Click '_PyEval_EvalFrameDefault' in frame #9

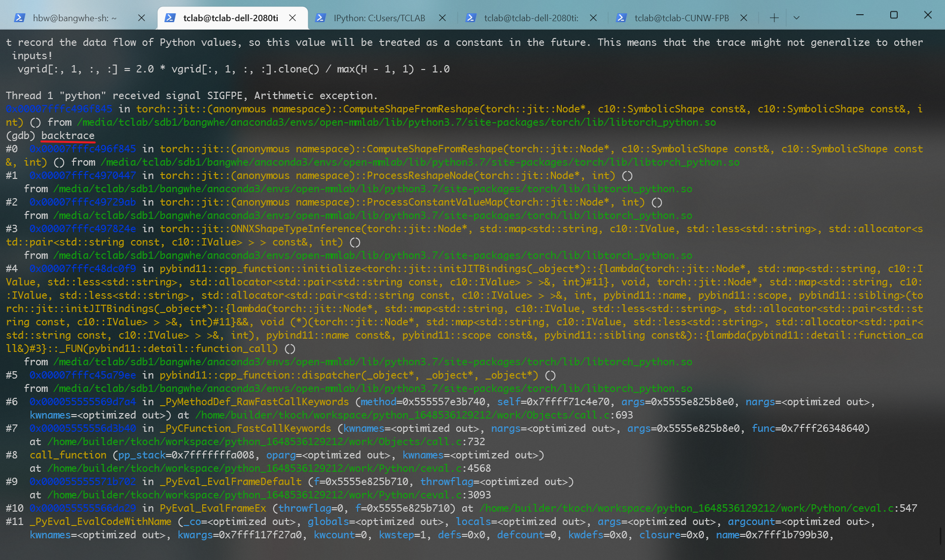[x=230, y=482]
